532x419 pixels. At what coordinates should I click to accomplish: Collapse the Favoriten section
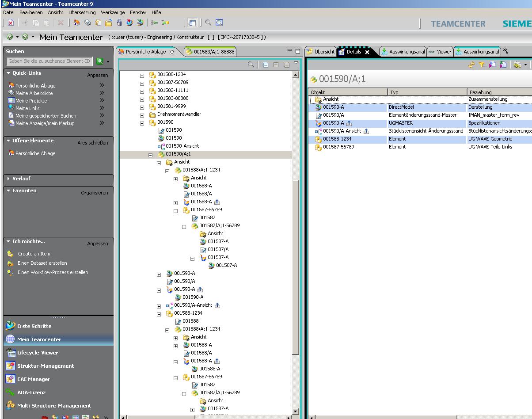pos(8,190)
